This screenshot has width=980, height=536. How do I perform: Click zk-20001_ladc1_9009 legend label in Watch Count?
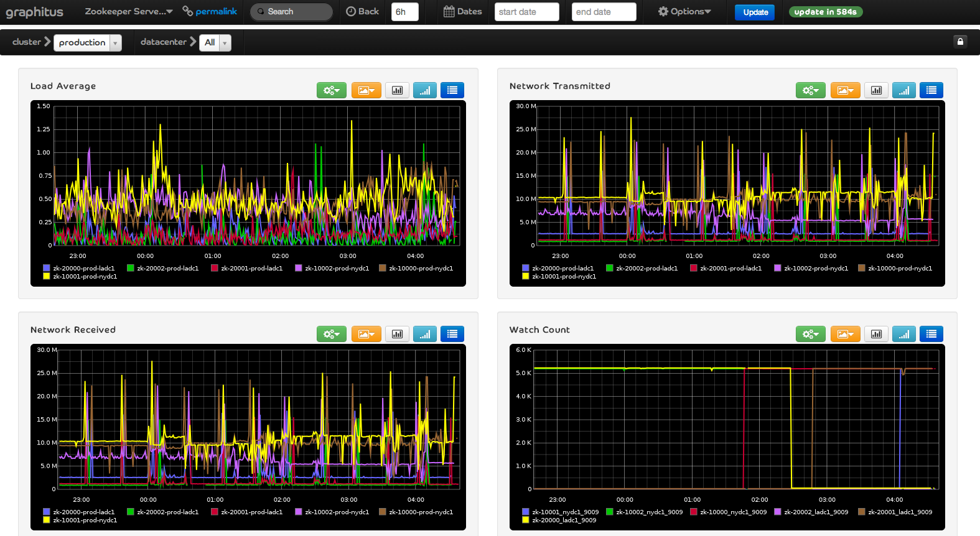(900, 512)
